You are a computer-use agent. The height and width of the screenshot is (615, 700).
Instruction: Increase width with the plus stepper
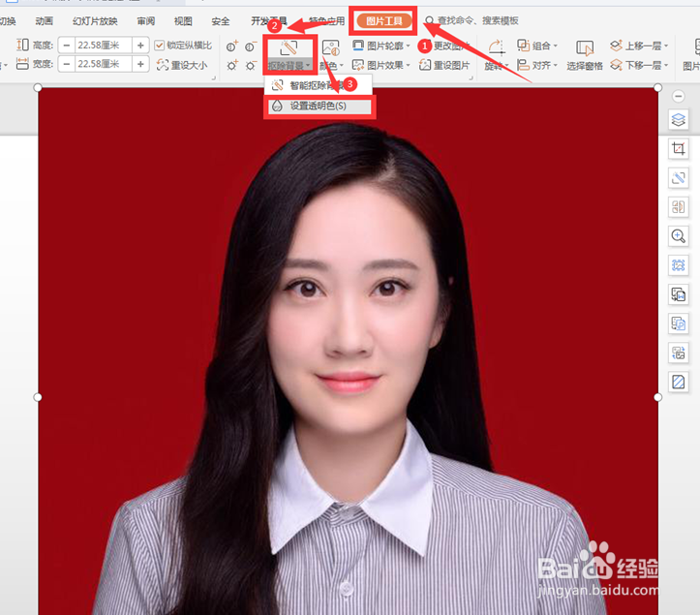point(140,64)
